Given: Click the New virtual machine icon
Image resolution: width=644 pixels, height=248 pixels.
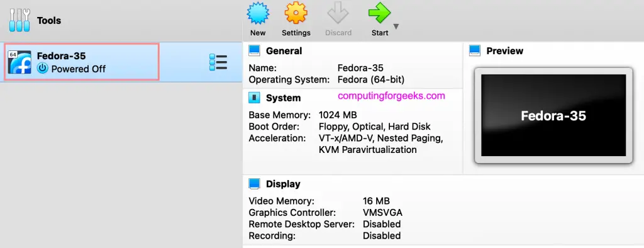Looking at the screenshot, I should tap(257, 13).
